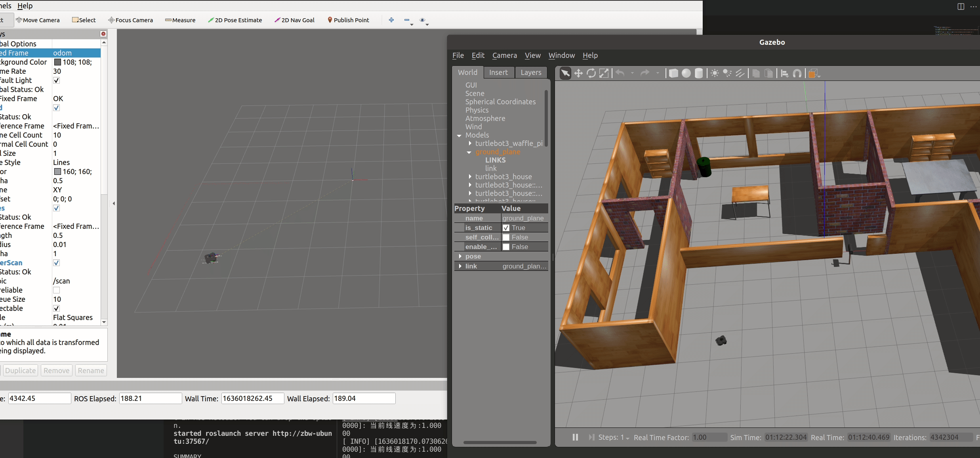Click the Remove button in RViz panel

56,370
